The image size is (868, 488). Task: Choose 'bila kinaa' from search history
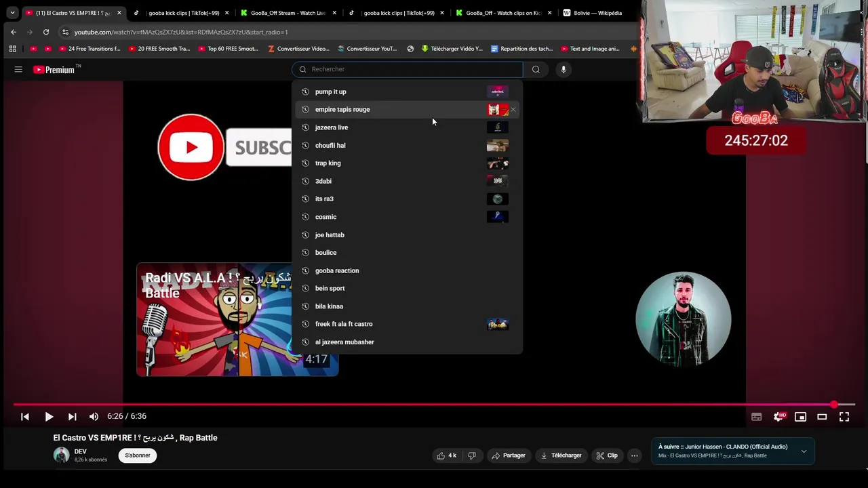tap(408, 306)
